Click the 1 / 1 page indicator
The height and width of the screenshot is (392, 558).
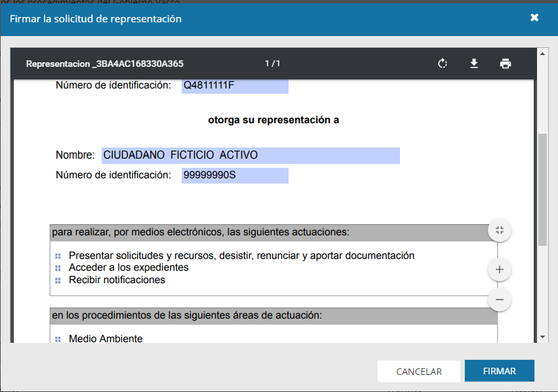(272, 64)
